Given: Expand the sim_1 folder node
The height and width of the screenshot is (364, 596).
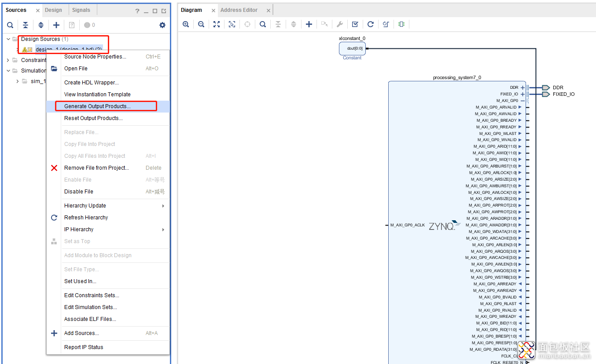Looking at the screenshot, I should click(18, 81).
